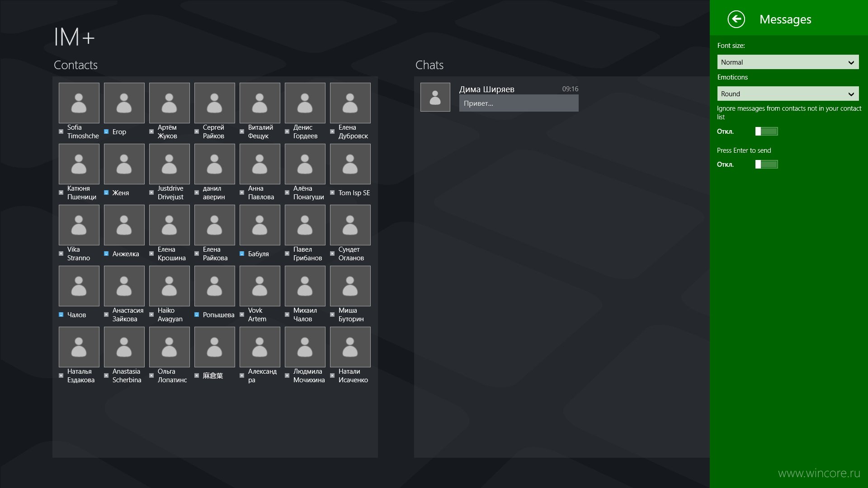The width and height of the screenshot is (868, 488).
Task: Select Justdrive Drivejust avatar tile
Action: (x=170, y=164)
